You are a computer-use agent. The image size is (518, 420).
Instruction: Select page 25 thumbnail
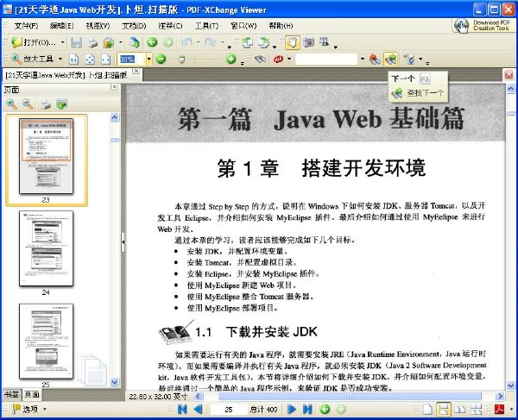[x=47, y=342]
